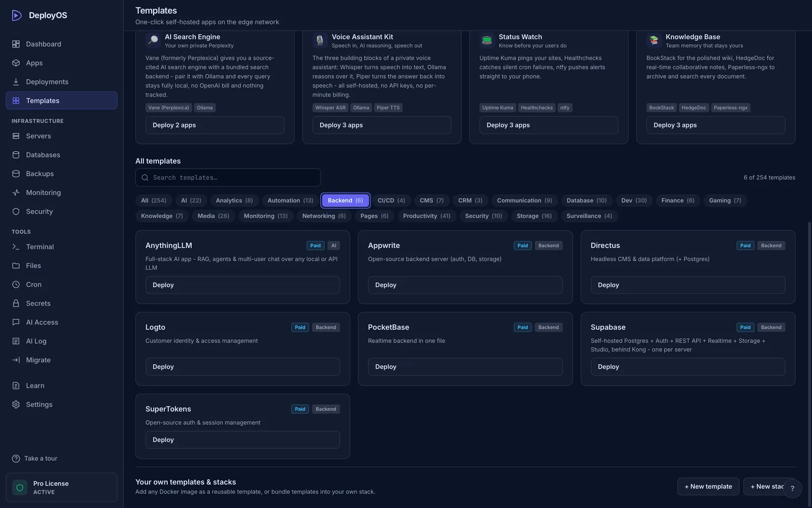This screenshot has width=812, height=508.
Task: Deploy 3 apps for Voice Assistant Kit
Action: click(382, 125)
